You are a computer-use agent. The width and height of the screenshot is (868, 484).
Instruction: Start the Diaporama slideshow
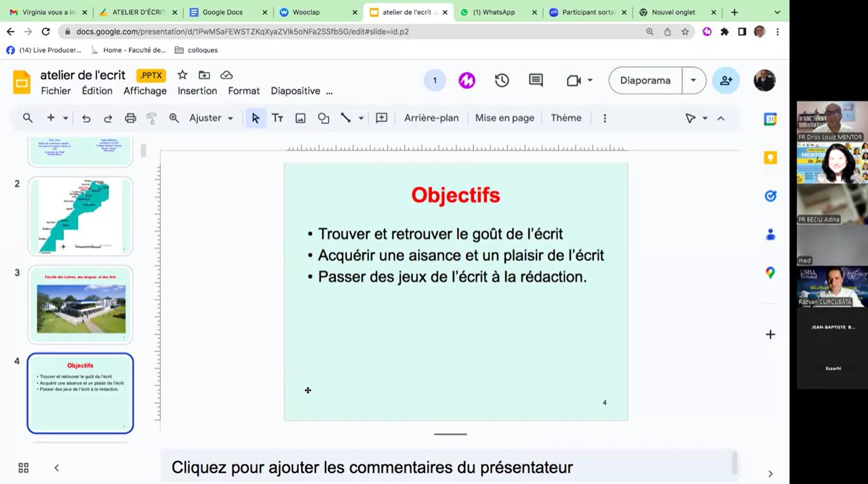tap(645, 81)
